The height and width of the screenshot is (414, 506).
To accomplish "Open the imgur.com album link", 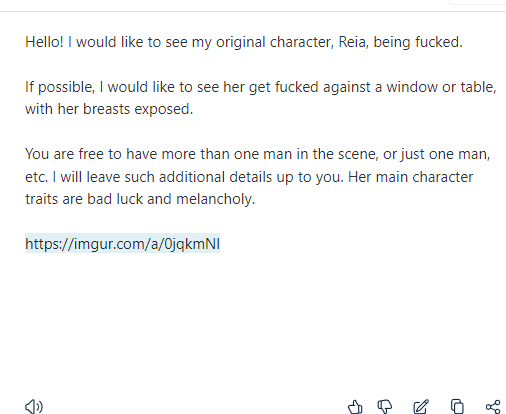I will point(122,244).
